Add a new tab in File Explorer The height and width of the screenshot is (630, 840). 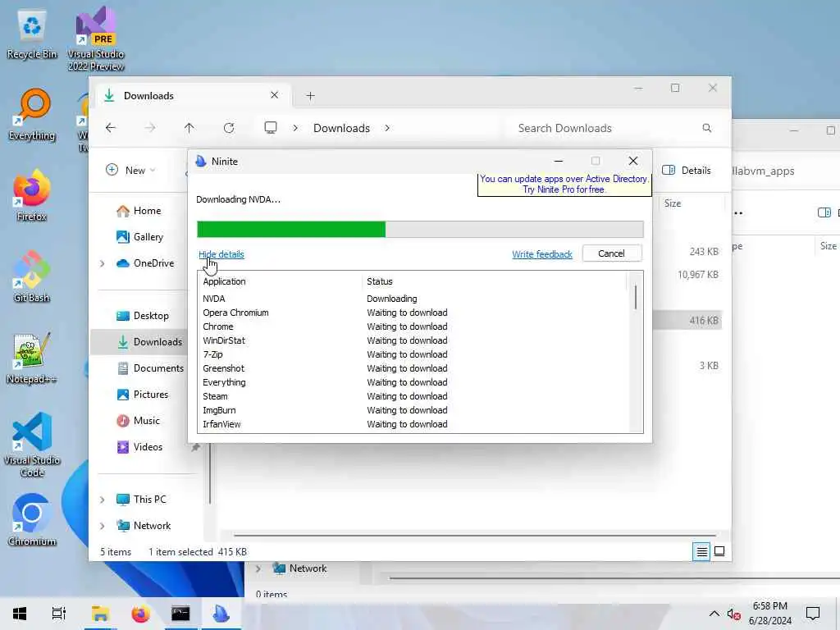pos(310,96)
